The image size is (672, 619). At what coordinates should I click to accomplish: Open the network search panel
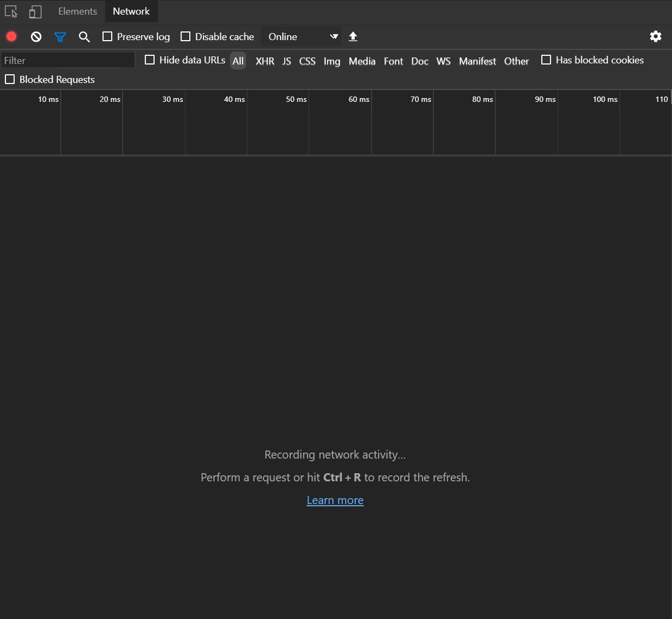click(x=84, y=36)
